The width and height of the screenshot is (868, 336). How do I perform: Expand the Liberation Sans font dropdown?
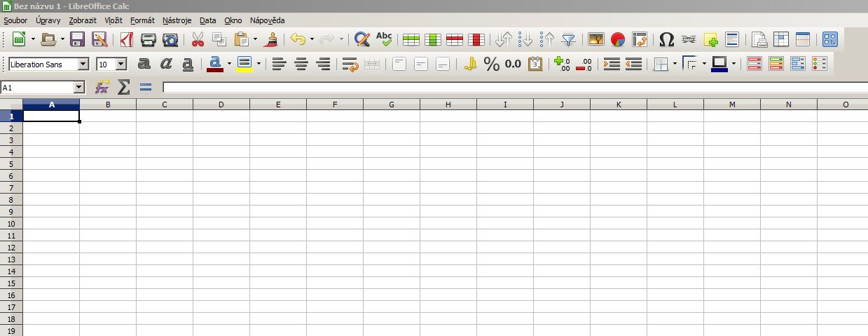[83, 65]
